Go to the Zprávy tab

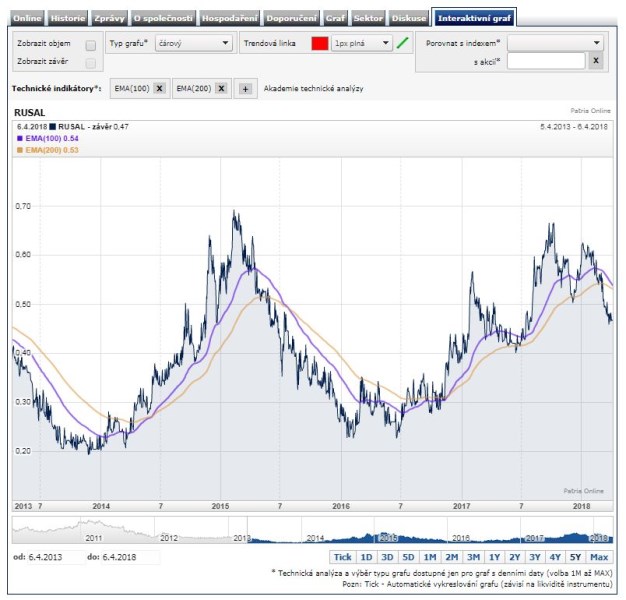point(109,18)
